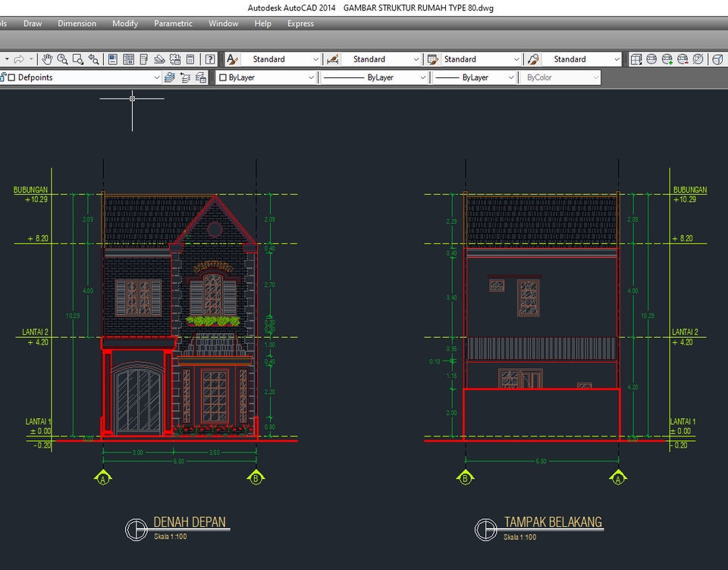Click the Redo arrow button
The width and height of the screenshot is (728, 570).
pyautogui.click(x=19, y=58)
